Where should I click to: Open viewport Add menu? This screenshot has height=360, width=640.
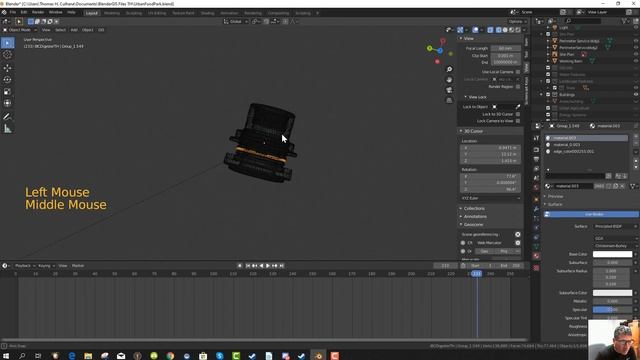tap(74, 30)
